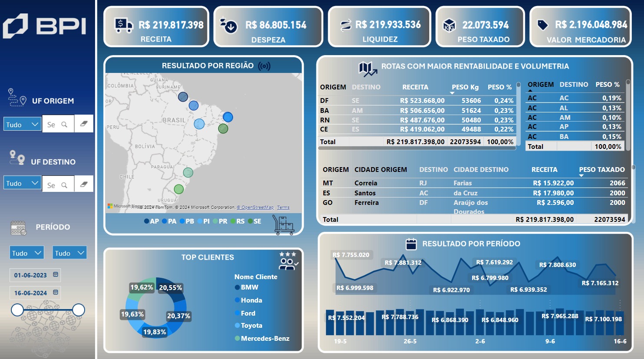Open UF Destino Tudo dropdown
The width and height of the screenshot is (644, 359).
23,183
